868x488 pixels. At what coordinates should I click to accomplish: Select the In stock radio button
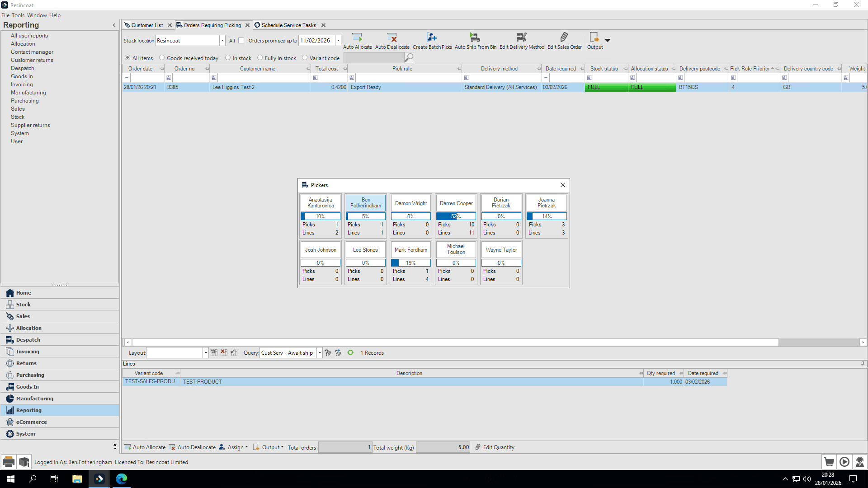click(x=228, y=58)
